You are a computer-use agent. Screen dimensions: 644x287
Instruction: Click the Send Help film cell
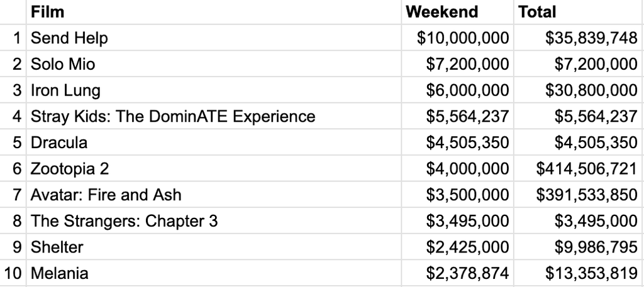pos(214,38)
